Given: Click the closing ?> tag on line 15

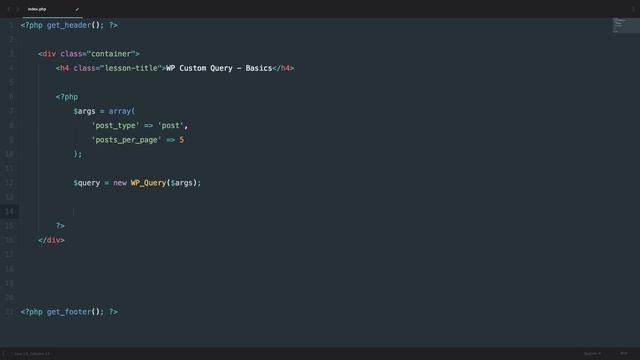Looking at the screenshot, I should 60,226.
